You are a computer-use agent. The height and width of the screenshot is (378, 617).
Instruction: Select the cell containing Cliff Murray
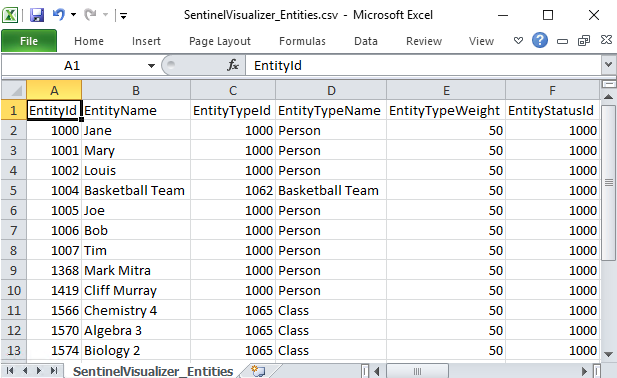(136, 291)
